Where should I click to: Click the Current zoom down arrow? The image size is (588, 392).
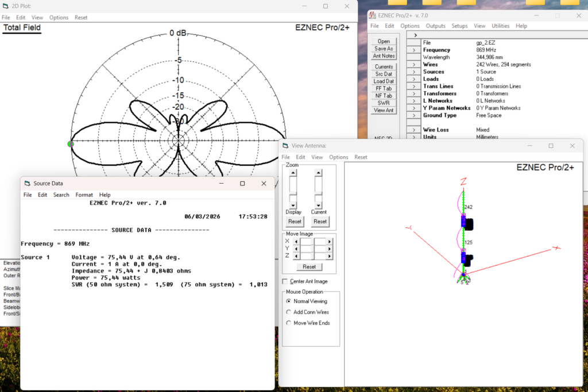[318, 205]
